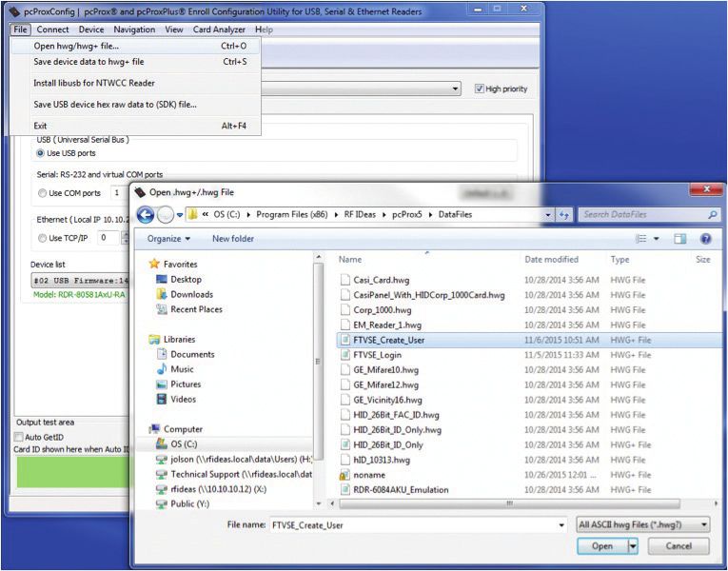
Task: Select the 'Use TCP/IP' radio button
Action: 42,238
